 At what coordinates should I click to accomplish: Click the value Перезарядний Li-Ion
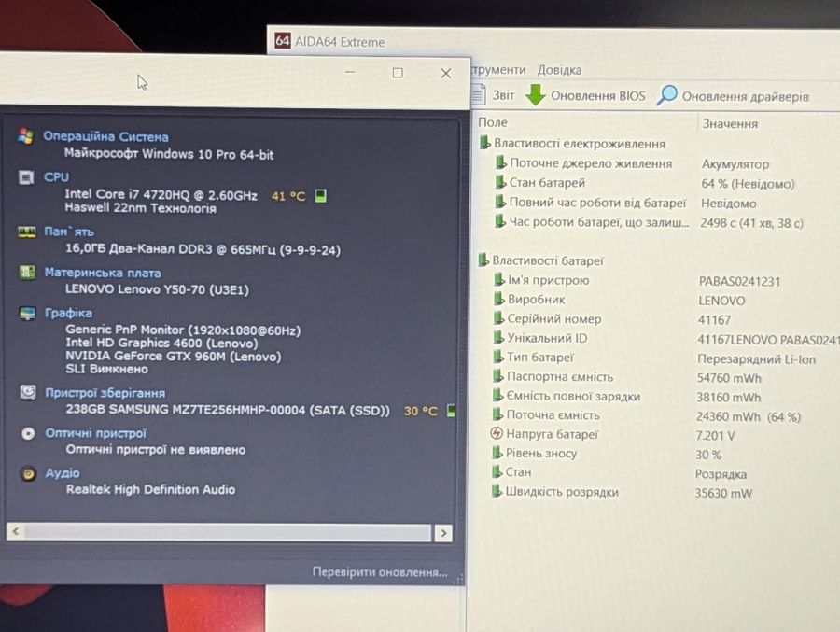pos(756,359)
